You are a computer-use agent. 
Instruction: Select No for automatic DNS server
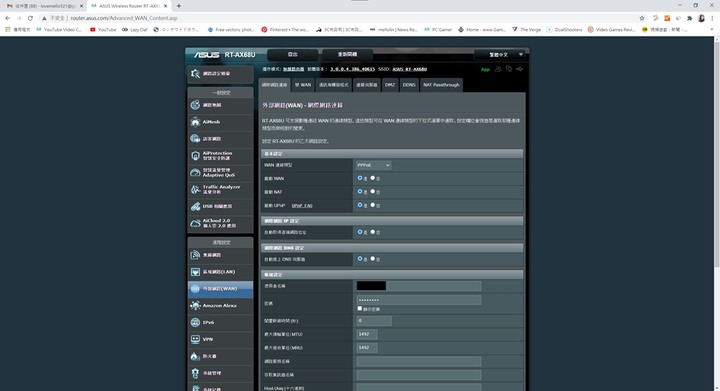[x=373, y=259]
